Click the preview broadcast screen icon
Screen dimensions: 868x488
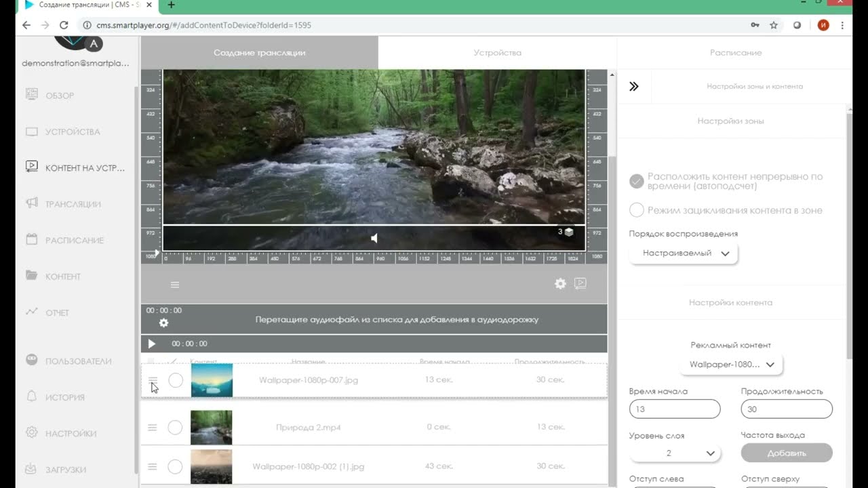(x=580, y=283)
